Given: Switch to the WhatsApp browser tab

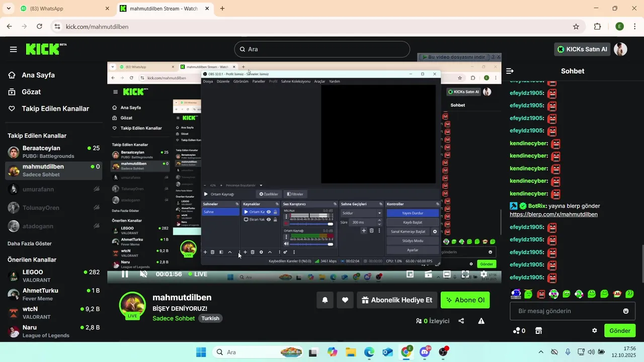Looking at the screenshot, I should 65,9.
